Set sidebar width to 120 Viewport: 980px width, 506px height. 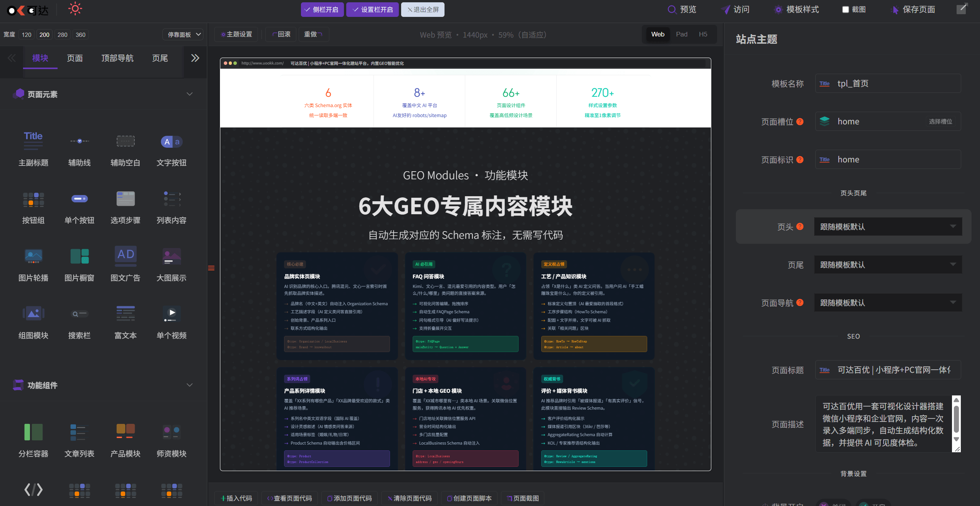coord(26,35)
